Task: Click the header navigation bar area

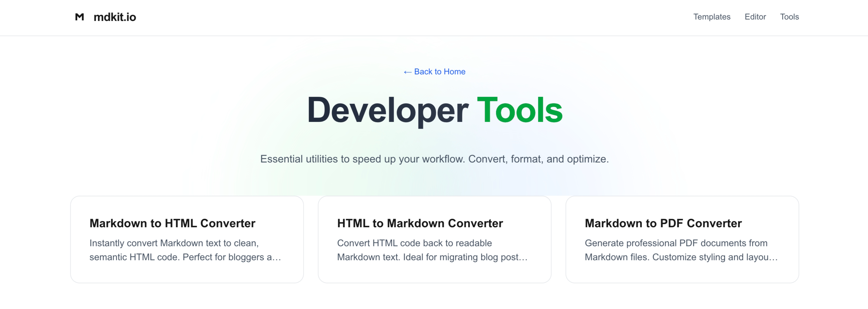Action: coord(434,17)
